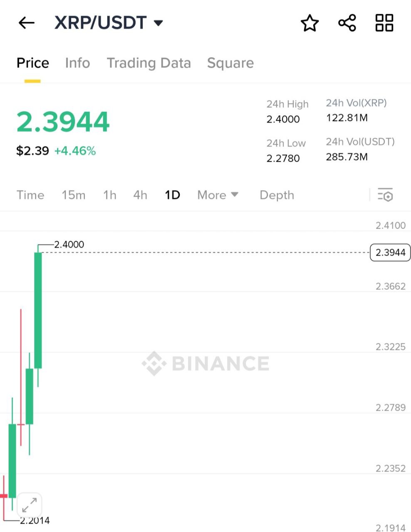Select the 15m interval
411x532 pixels.
coord(74,195)
